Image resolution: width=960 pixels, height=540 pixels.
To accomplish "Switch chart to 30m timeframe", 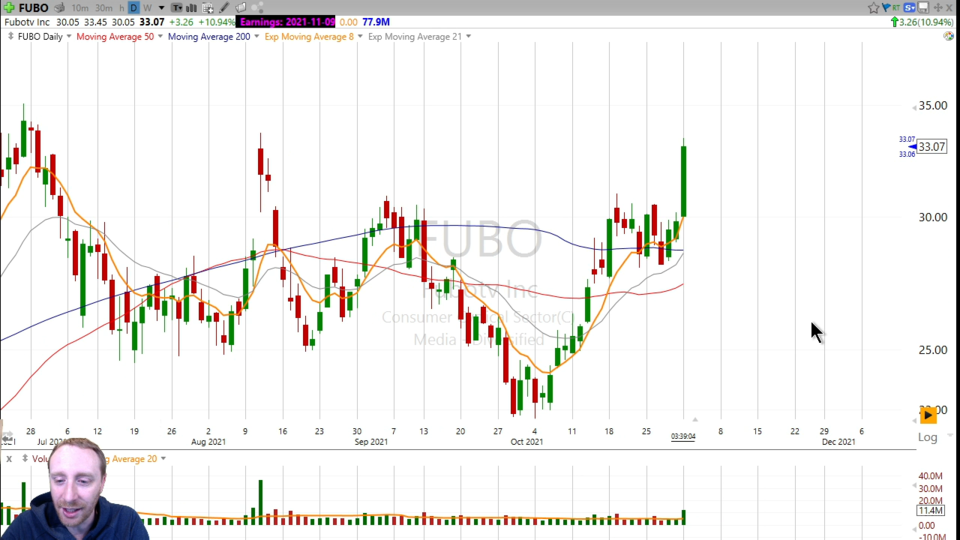I will point(103,8).
